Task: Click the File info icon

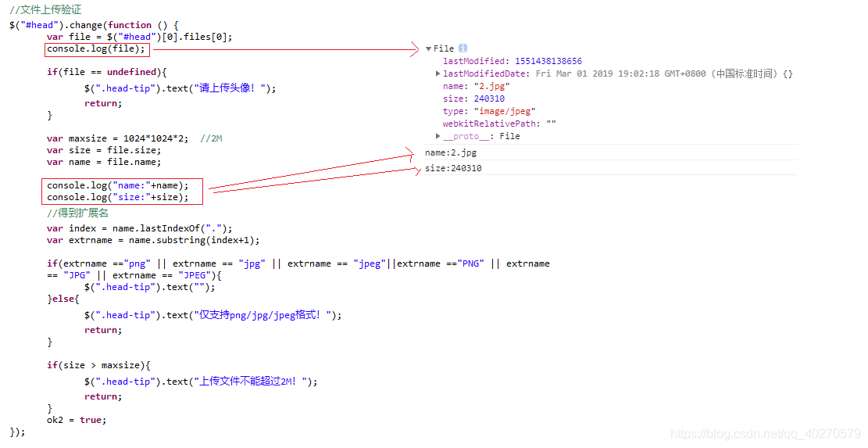Action: pyautogui.click(x=463, y=48)
